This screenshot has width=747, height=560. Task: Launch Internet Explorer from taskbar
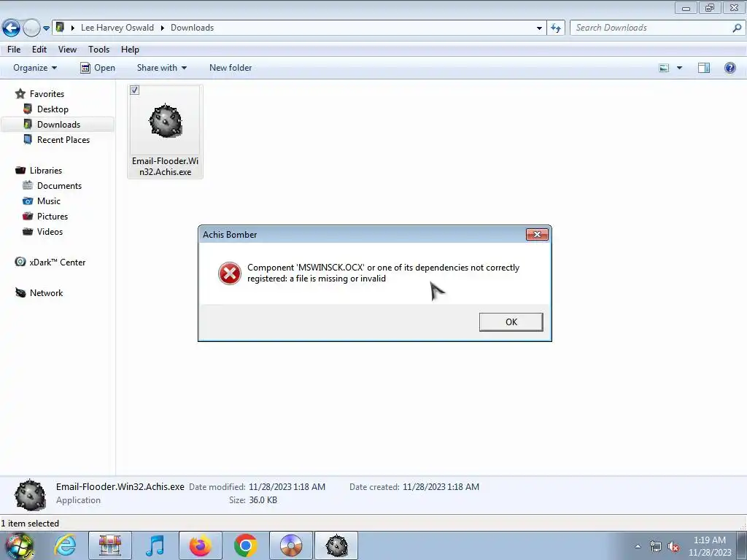coord(65,545)
